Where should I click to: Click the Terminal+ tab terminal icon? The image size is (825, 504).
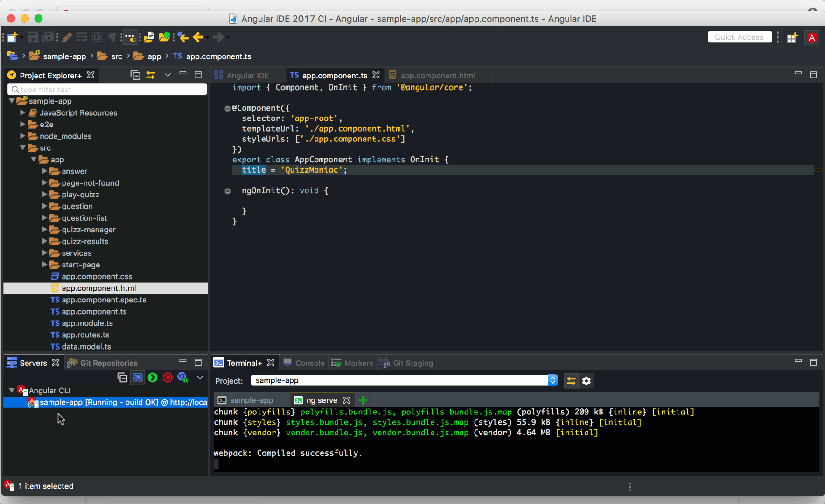click(x=218, y=363)
